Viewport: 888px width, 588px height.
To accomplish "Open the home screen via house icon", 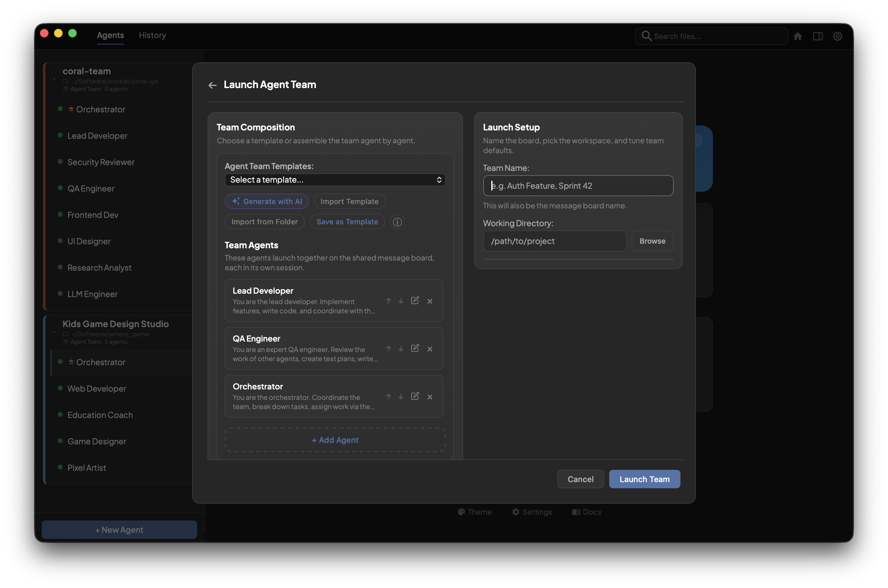I will (x=798, y=36).
